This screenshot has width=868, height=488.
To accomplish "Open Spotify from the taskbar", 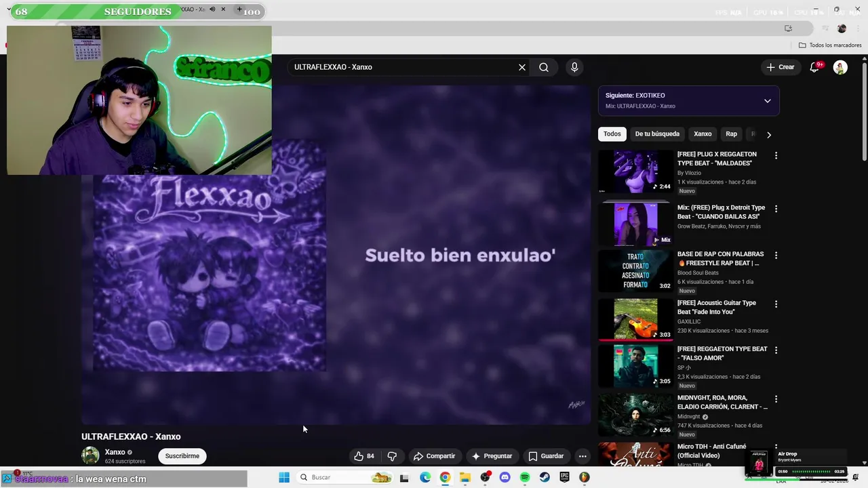I will point(525,478).
